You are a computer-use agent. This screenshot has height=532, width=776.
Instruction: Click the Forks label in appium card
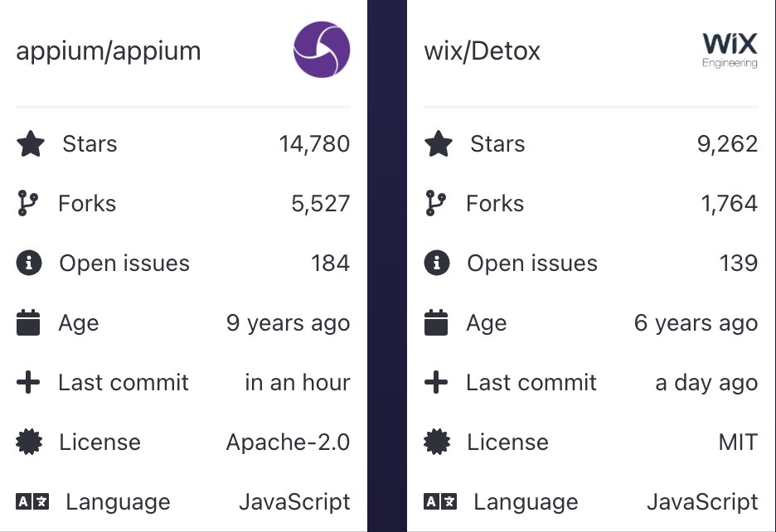click(87, 203)
